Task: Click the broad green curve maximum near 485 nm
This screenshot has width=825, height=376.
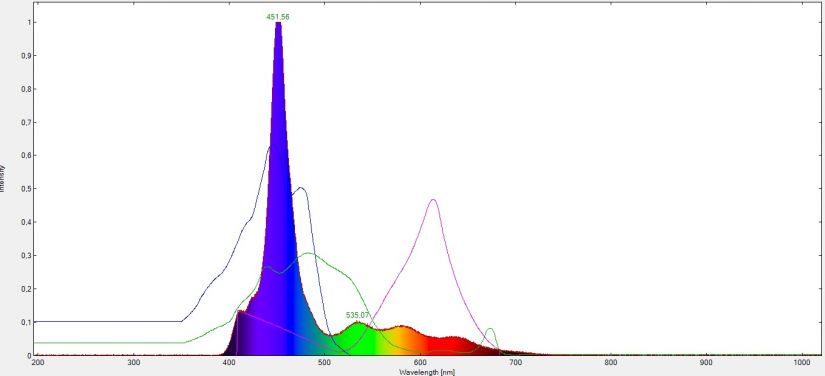Action: pos(309,253)
